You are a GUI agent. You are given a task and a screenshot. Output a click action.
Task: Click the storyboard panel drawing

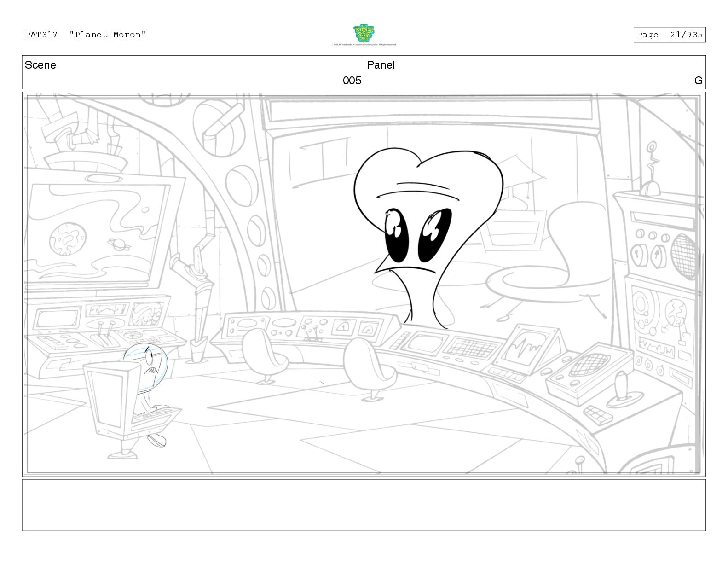(x=364, y=284)
